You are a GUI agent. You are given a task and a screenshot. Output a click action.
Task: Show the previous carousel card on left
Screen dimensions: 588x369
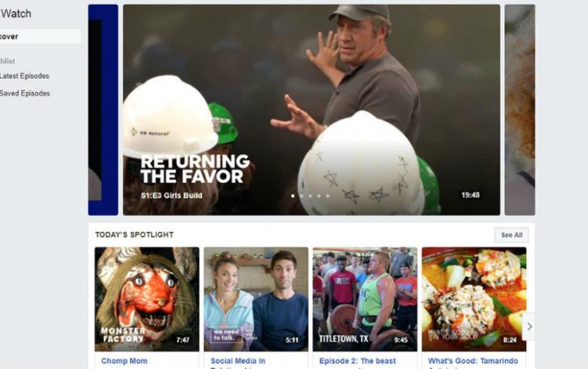(103, 110)
